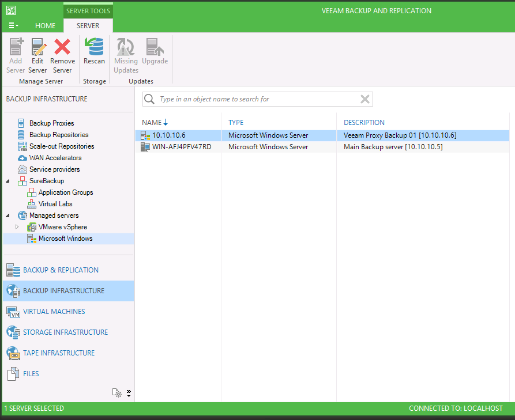Sort by the DESCRIPTION column header

tap(364, 122)
